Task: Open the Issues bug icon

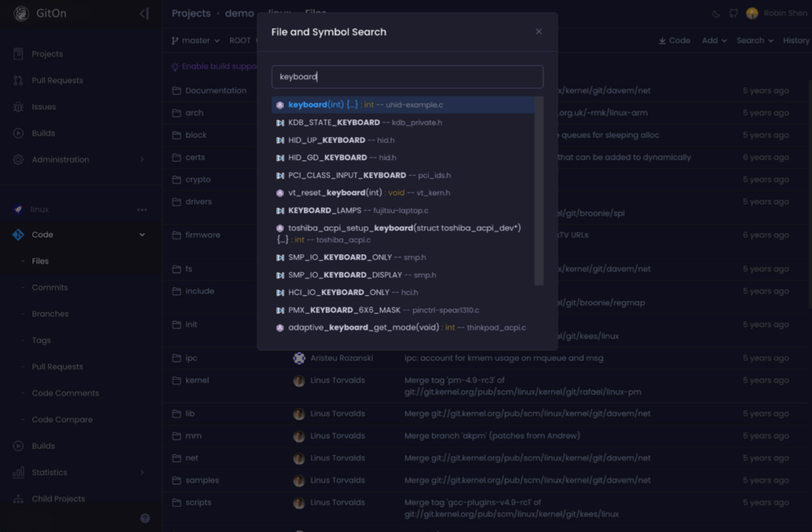Action: tap(18, 107)
